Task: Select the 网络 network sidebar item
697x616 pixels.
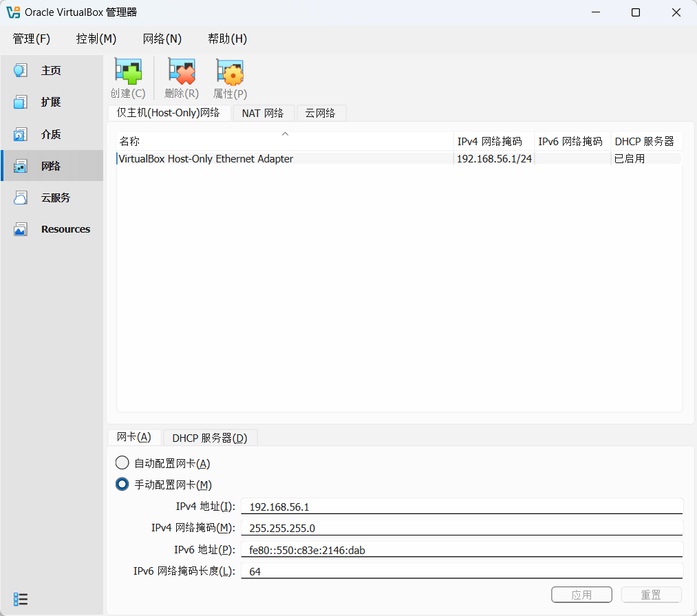Action: click(52, 166)
